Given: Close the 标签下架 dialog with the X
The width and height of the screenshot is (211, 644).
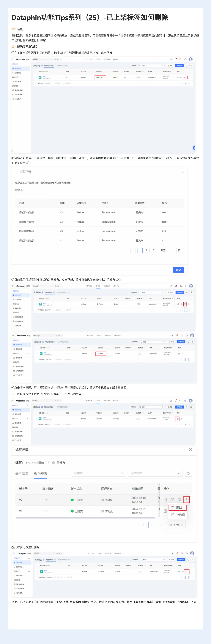Looking at the screenshot, I should pyautogui.click(x=183, y=172).
